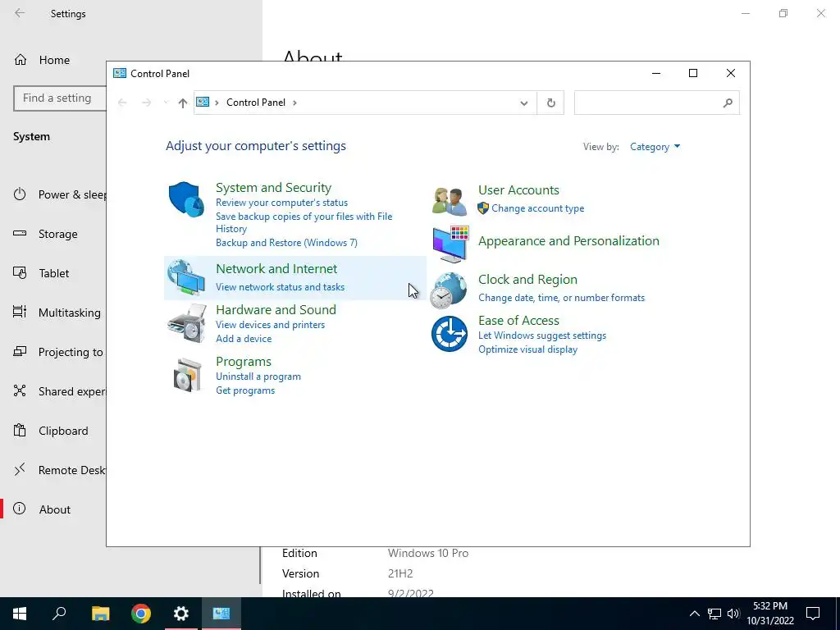Open the network tray icon
The image size is (840, 630).
point(714,614)
